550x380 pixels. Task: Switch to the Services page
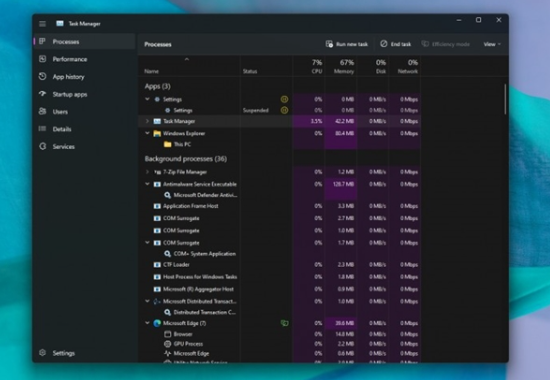click(x=85, y=146)
